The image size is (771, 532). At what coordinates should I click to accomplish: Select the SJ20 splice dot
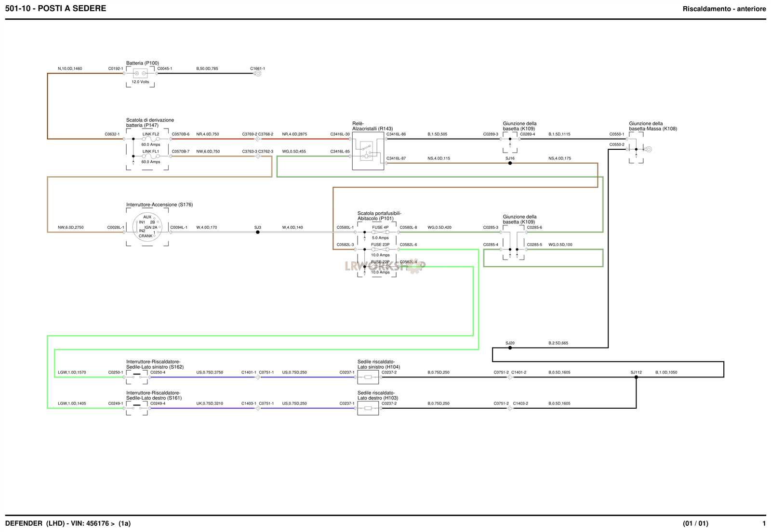point(510,348)
